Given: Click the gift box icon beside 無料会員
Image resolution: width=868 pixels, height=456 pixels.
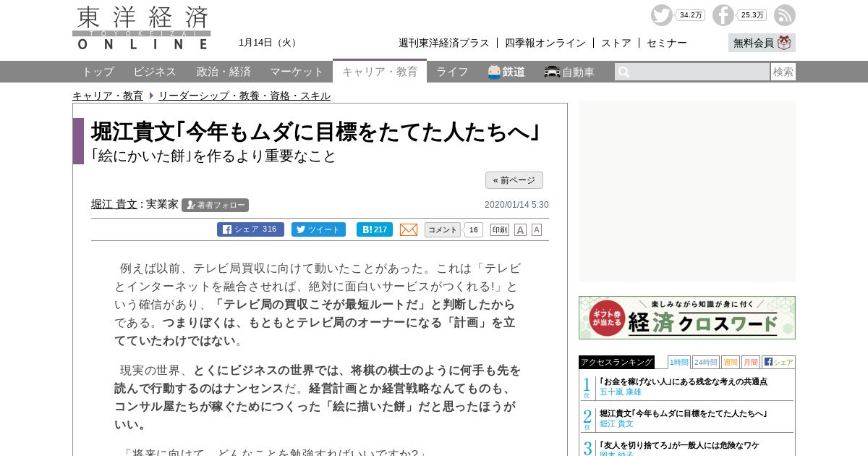Looking at the screenshot, I should [x=784, y=43].
